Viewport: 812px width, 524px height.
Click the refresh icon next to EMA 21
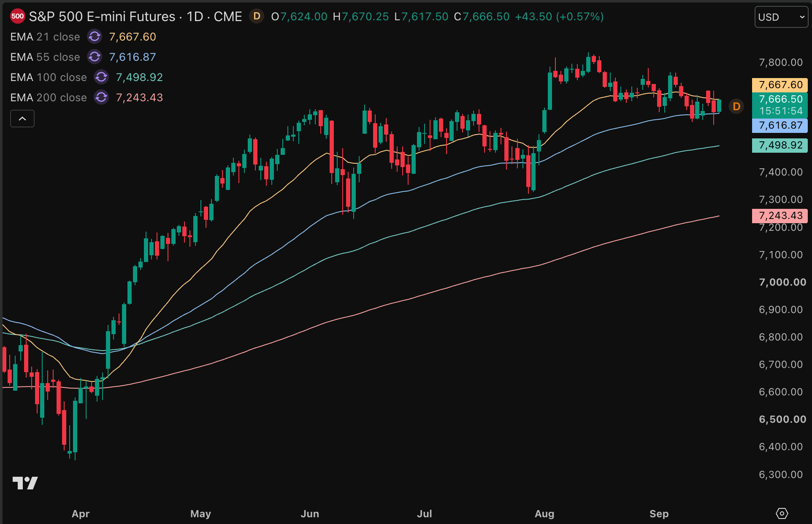click(x=95, y=37)
